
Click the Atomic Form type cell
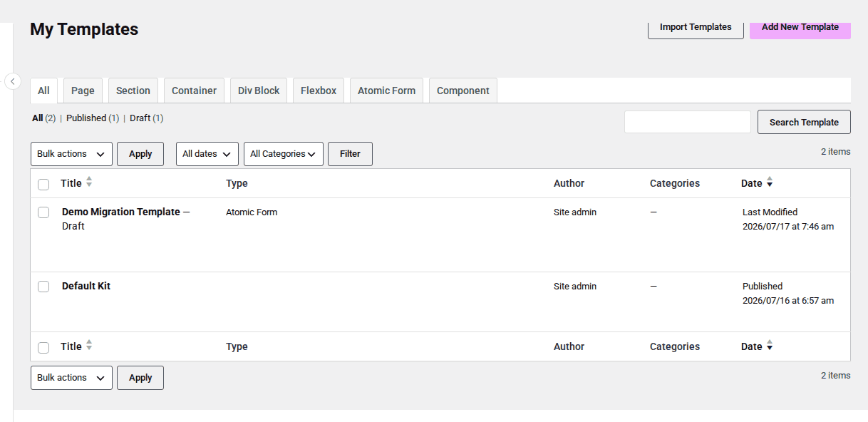(252, 212)
